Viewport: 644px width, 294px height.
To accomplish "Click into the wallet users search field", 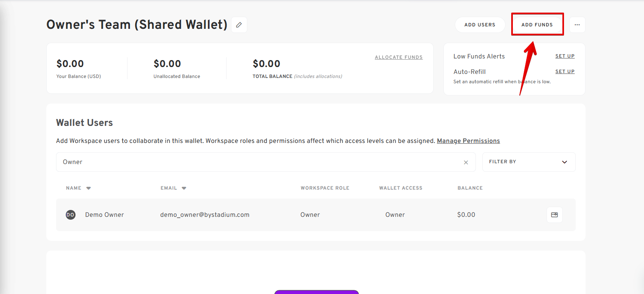I will 260,162.
